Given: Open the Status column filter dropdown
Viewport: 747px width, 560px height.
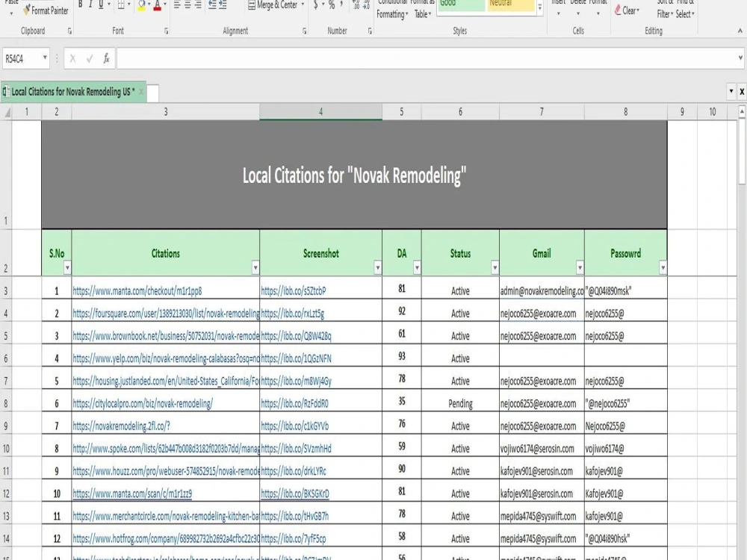Looking at the screenshot, I should click(x=495, y=267).
